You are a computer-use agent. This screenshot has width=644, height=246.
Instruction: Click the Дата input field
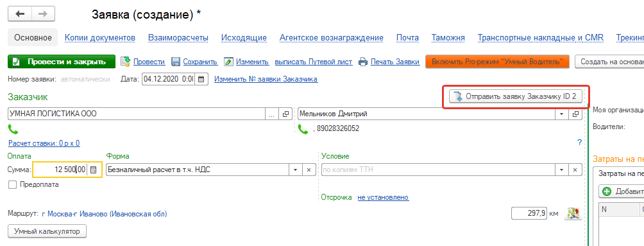[168, 79]
